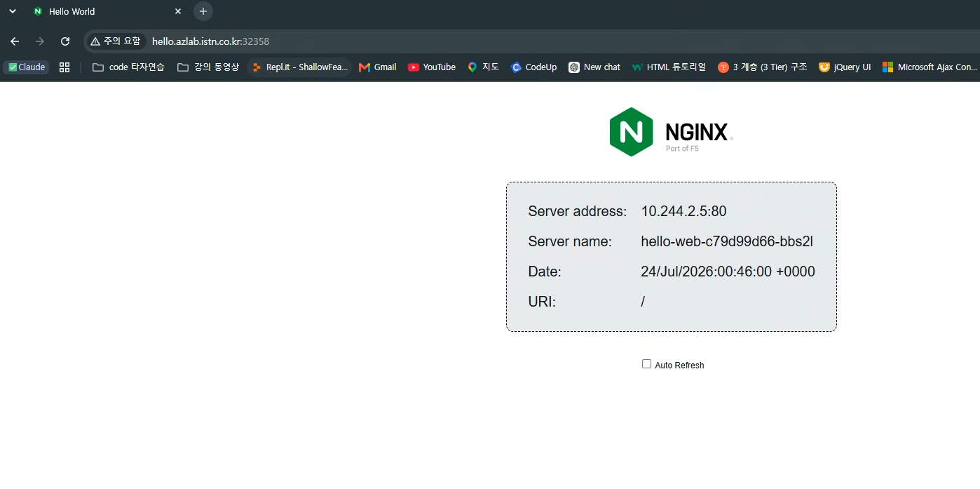Viewport: 980px width, 489px height.
Task: Click the "Server address:" label
Action: (x=578, y=211)
